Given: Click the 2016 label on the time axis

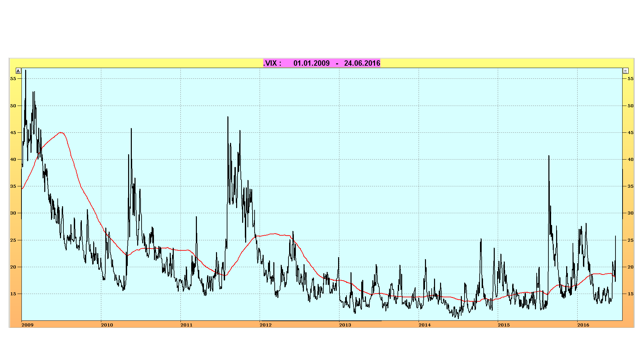Looking at the screenshot, I should (583, 325).
